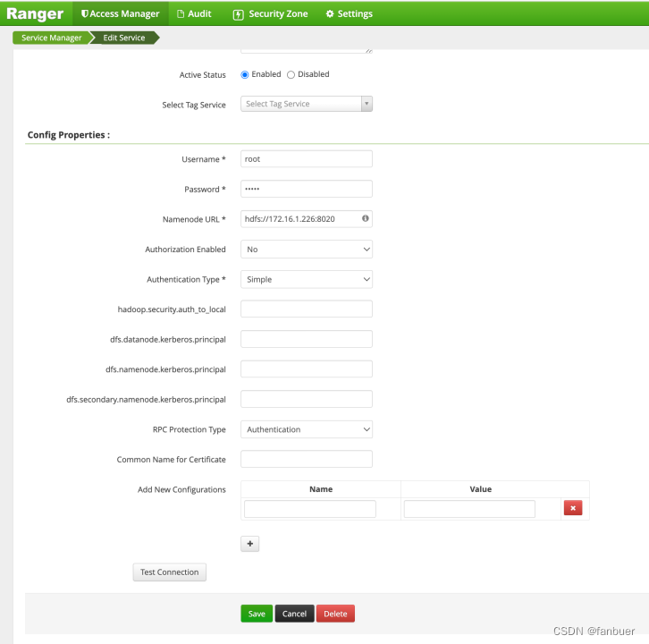Click the red Delete button

(x=335, y=614)
